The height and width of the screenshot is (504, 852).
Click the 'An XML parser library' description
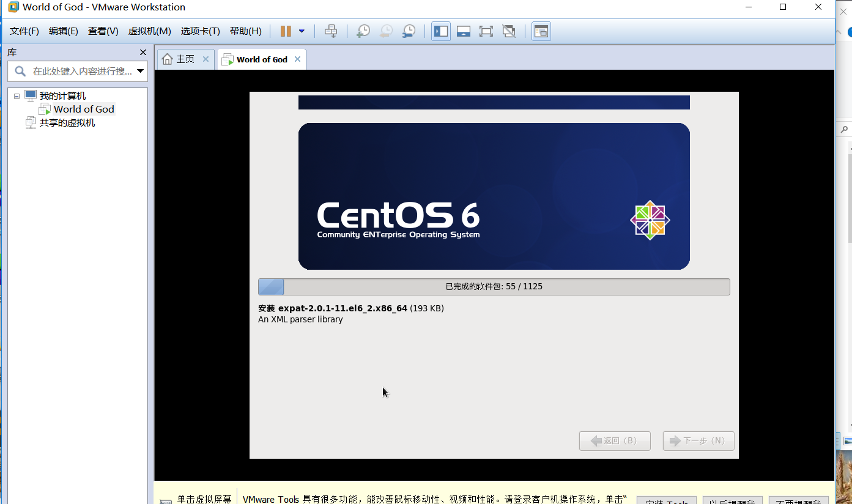pyautogui.click(x=300, y=319)
